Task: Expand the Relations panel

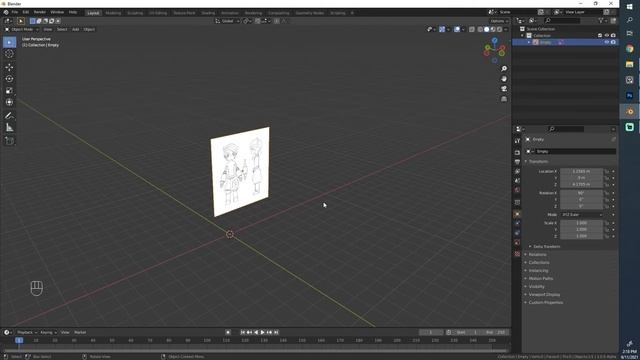Action: click(537, 255)
